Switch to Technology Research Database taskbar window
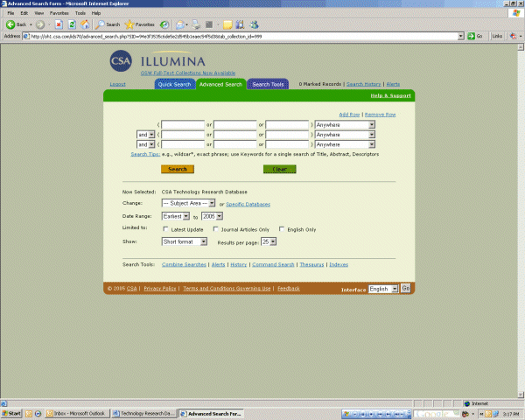 (x=143, y=413)
